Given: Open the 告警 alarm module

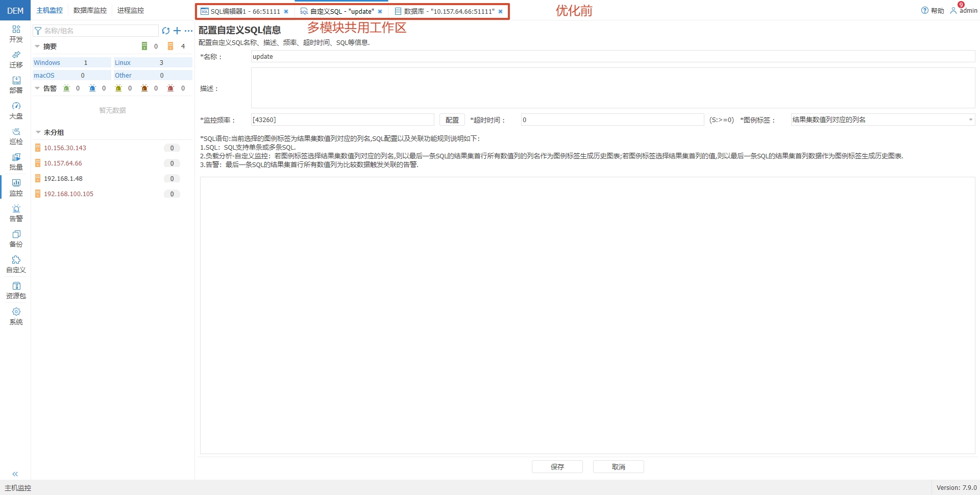Looking at the screenshot, I should pyautogui.click(x=16, y=213).
